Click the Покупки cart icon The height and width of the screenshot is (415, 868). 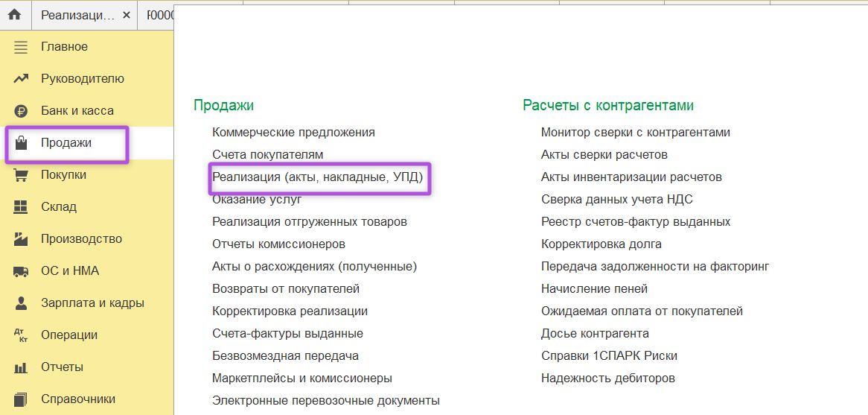click(21, 175)
